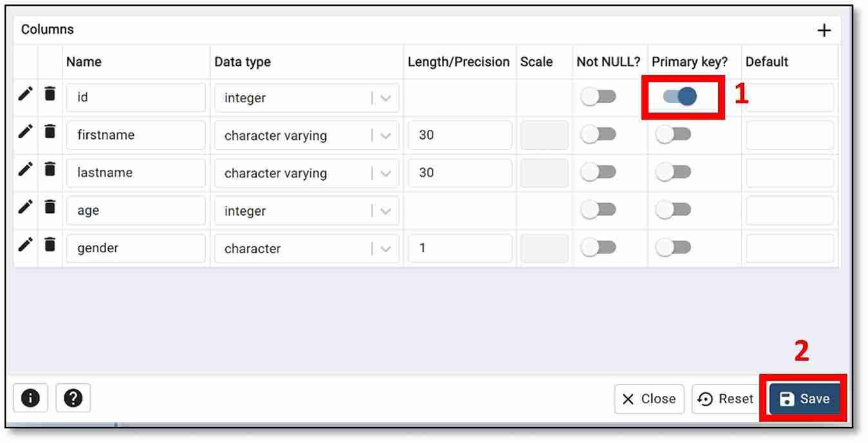This screenshot has height=443, width=868.
Task: Open gender's character data type dropdown
Action: 385,249
